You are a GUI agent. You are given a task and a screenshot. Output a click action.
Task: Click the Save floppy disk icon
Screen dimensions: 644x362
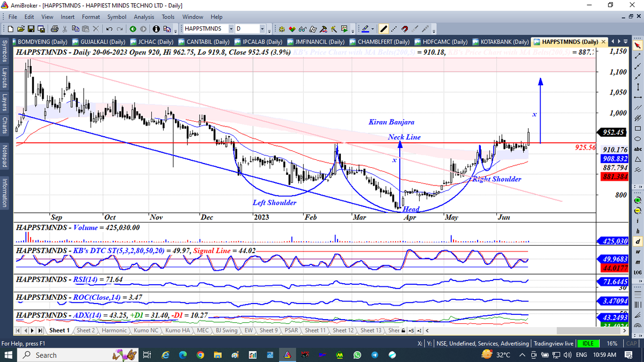[31, 28]
